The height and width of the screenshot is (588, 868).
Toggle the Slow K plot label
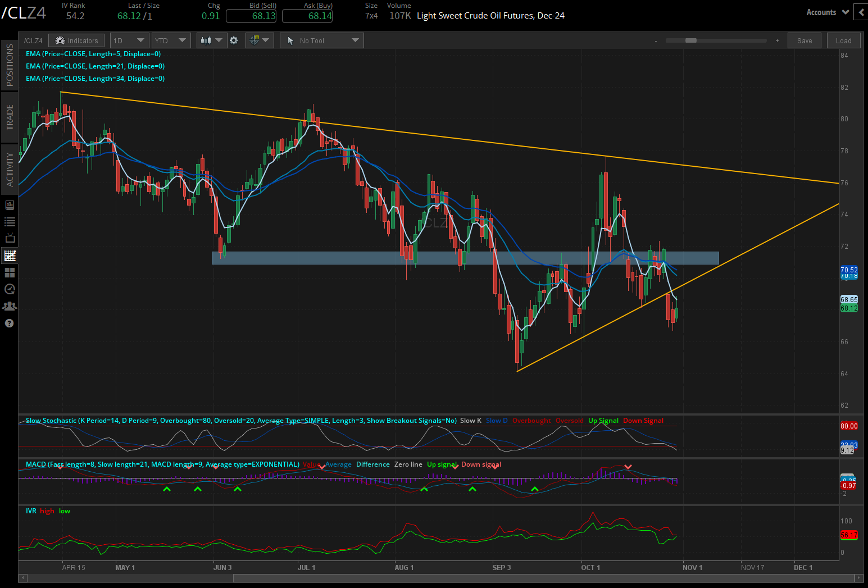471,420
